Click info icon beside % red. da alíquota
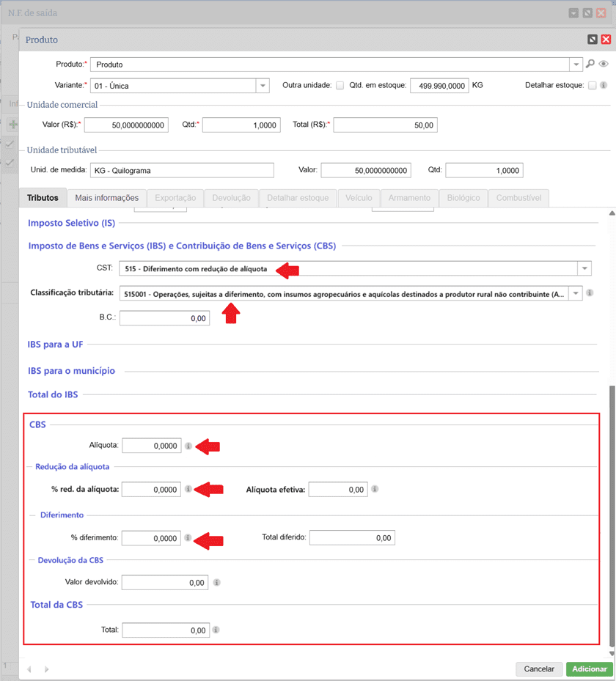This screenshot has height=681, width=616. (188, 489)
